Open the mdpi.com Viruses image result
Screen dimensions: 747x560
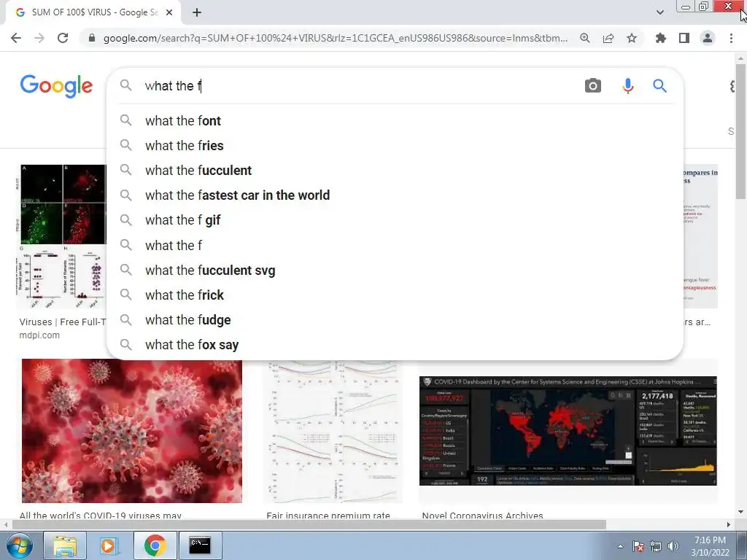pyautogui.click(x=63, y=237)
